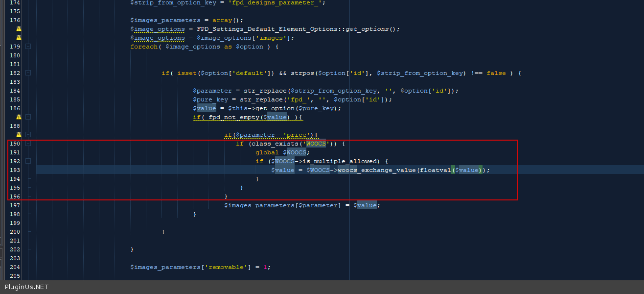Click warning icon beside FPD_Settings_Default_Element_Options line

point(19,29)
